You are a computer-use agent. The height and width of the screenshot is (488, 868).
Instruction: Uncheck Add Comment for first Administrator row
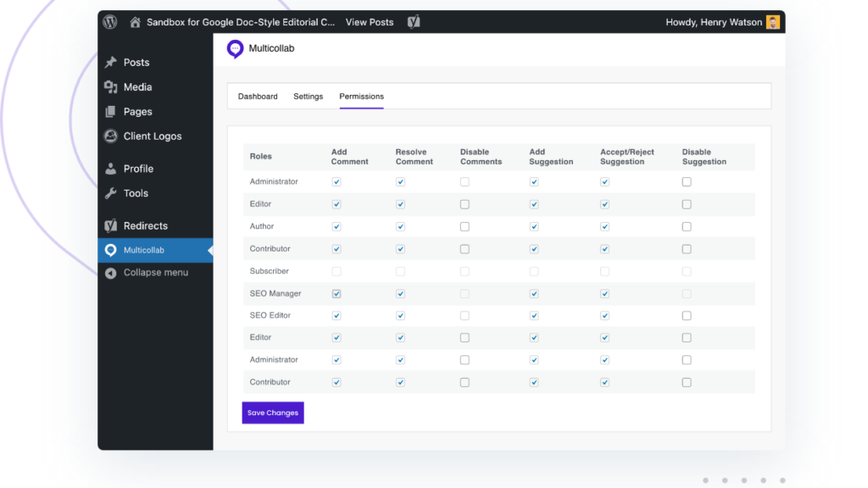337,182
